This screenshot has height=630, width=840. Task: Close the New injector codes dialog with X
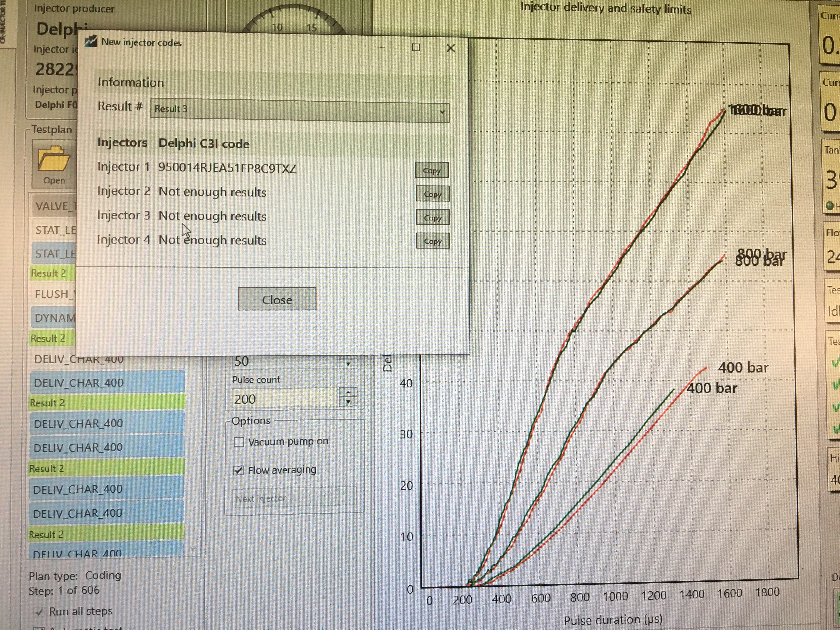(x=451, y=48)
